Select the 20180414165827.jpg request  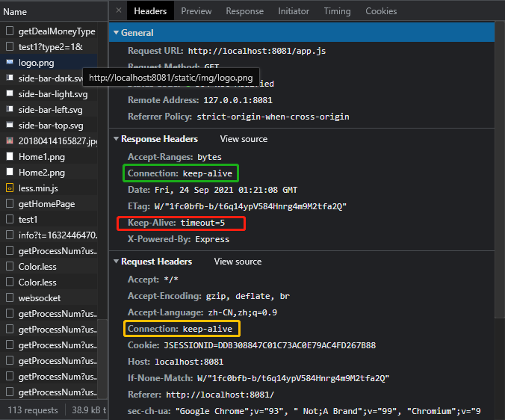point(49,141)
